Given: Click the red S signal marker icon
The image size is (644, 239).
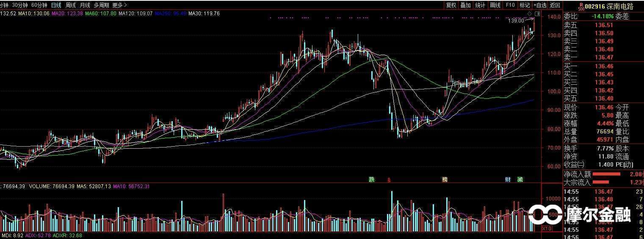Looking at the screenshot, I should [x=389, y=180].
